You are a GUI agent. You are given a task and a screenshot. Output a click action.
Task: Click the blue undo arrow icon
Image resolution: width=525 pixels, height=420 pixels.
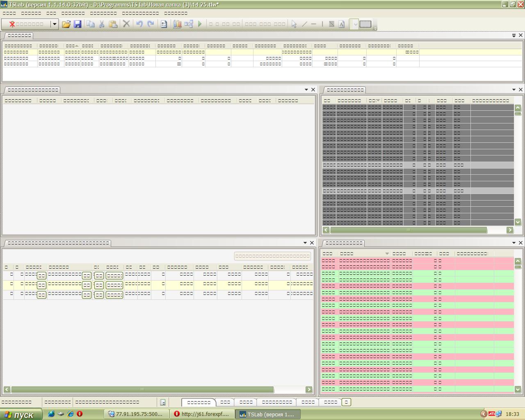pos(139,24)
